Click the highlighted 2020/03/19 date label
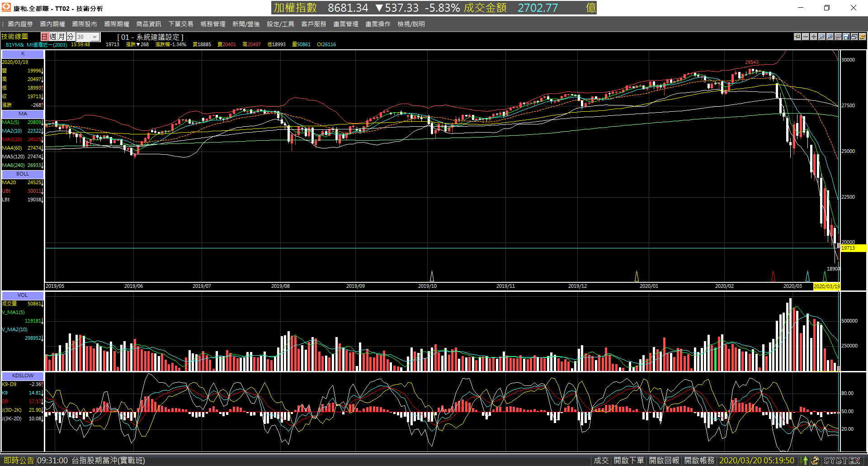The width and height of the screenshot is (868, 466). click(826, 286)
